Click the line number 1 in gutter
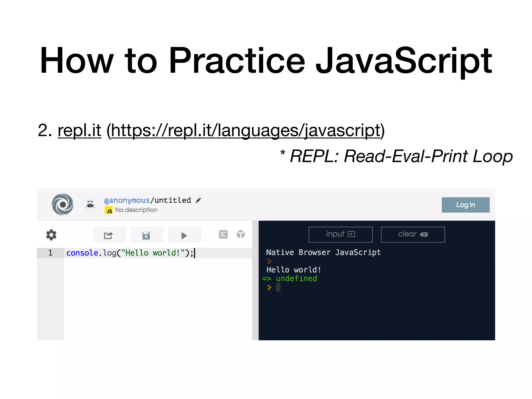The width and height of the screenshot is (532, 399). coord(50,253)
